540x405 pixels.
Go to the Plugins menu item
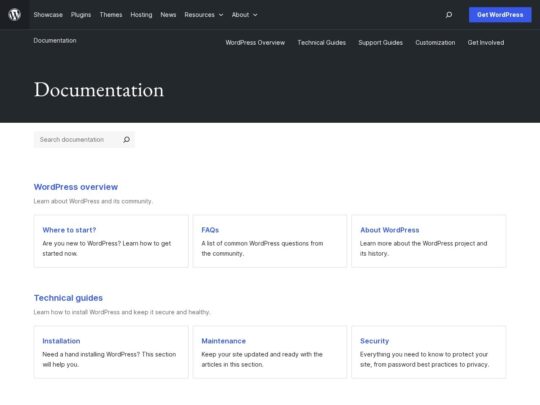tap(81, 15)
